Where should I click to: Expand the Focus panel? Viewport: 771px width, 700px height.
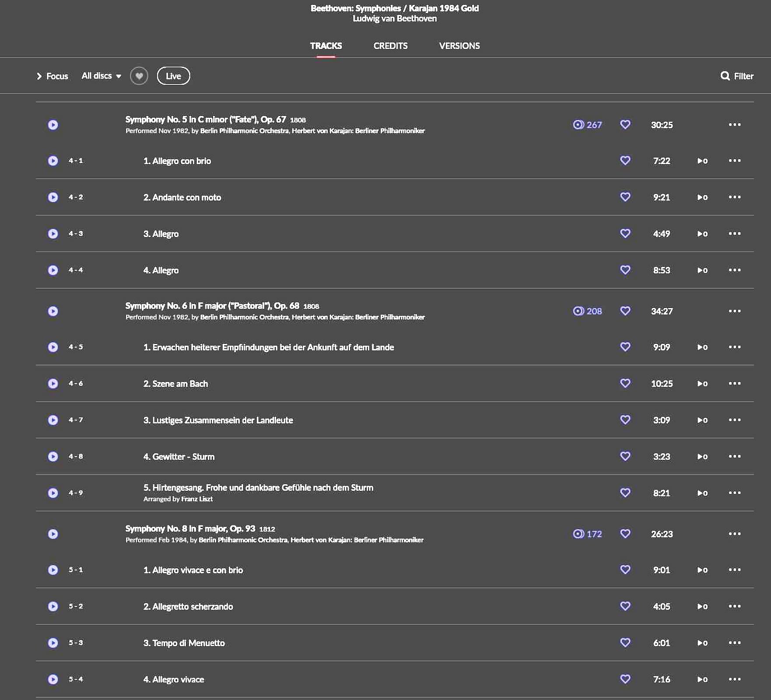(53, 76)
